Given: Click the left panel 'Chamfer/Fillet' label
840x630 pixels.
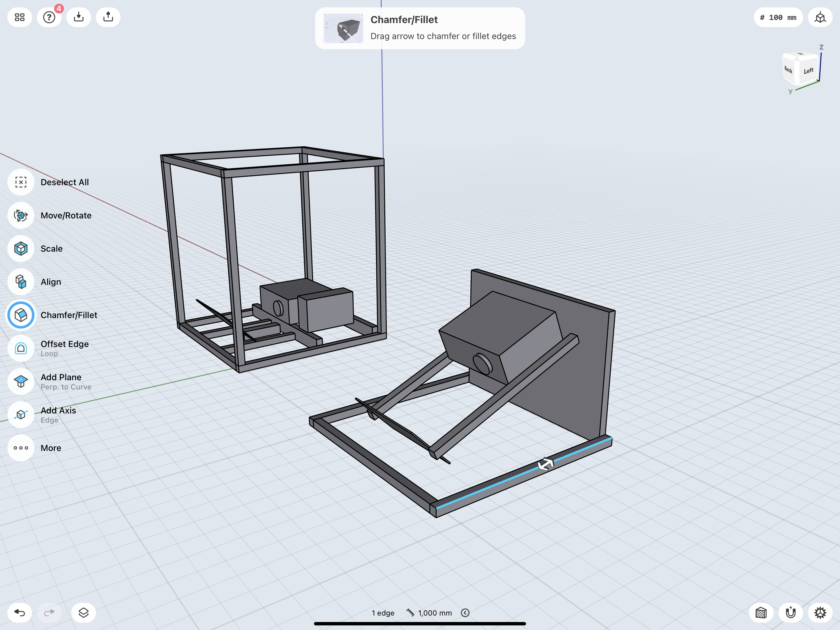Looking at the screenshot, I should pyautogui.click(x=69, y=315).
